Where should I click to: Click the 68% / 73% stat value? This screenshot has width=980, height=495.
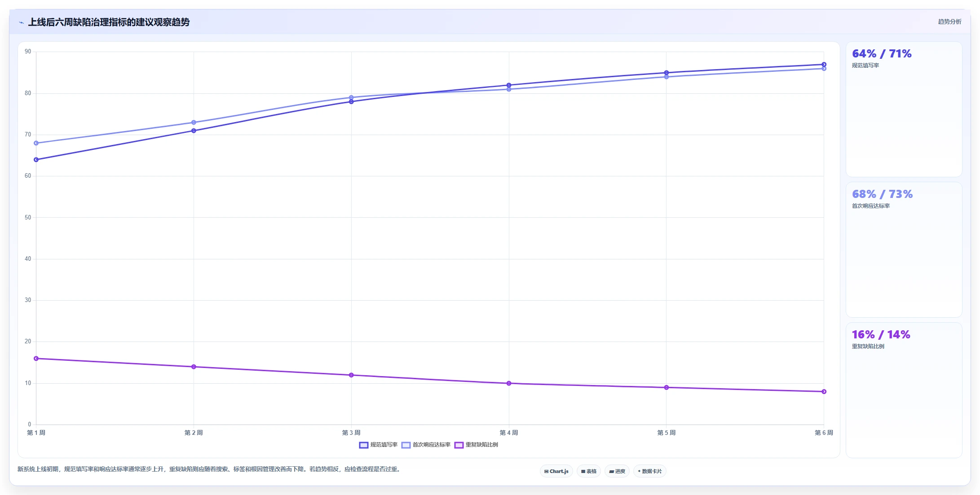coord(882,194)
